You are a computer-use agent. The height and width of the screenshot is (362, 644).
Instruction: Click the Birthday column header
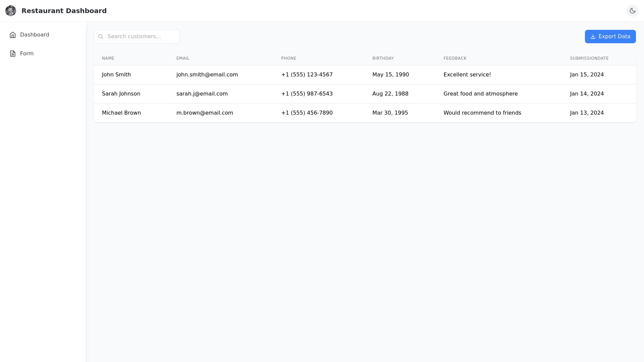383,58
